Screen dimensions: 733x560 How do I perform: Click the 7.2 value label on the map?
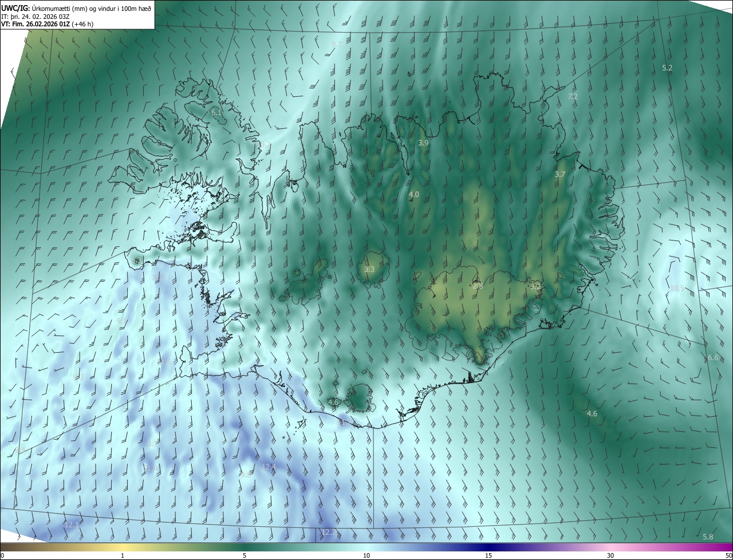point(572,97)
